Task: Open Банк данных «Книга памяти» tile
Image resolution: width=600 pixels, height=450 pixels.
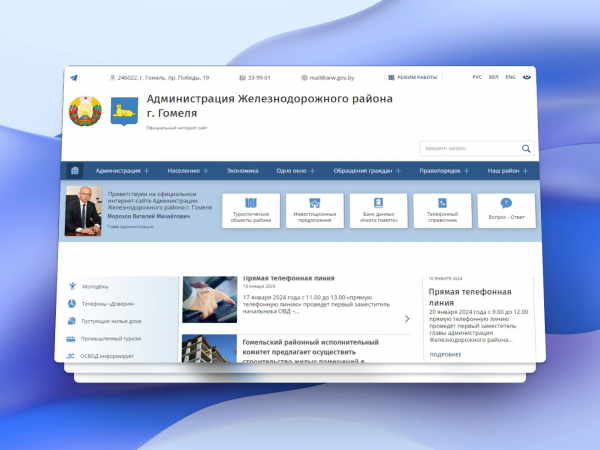Action: pyautogui.click(x=378, y=211)
